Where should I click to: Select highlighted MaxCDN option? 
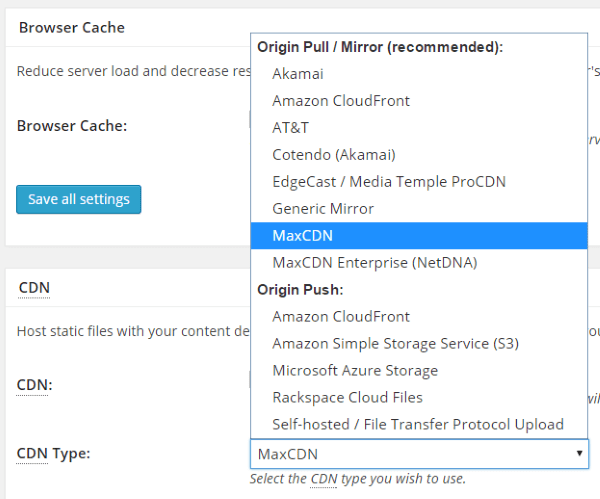303,235
